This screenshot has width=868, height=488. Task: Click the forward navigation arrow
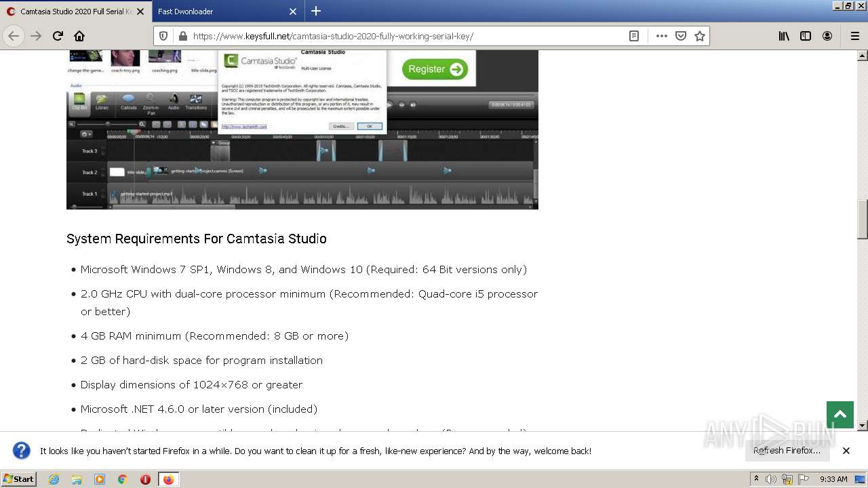point(36,36)
